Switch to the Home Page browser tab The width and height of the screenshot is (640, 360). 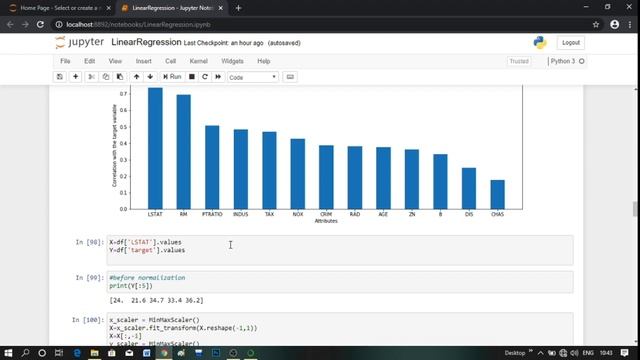coord(60,8)
